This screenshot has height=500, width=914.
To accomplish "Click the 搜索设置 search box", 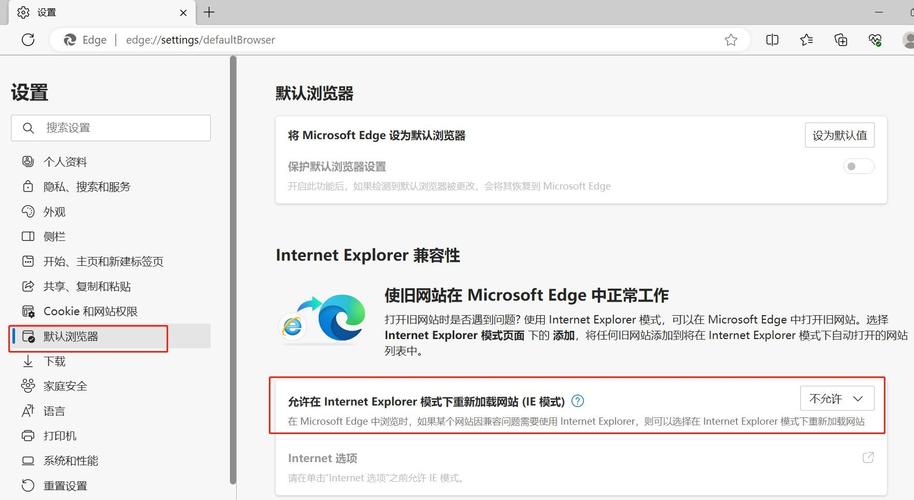I will [110, 128].
